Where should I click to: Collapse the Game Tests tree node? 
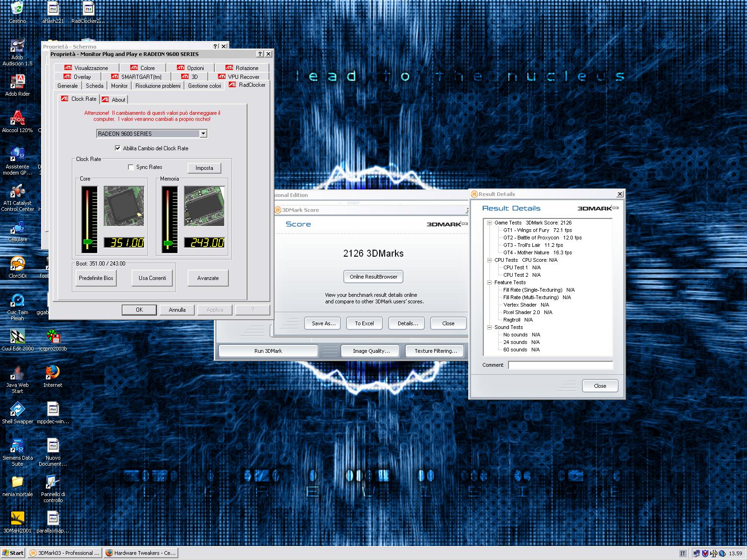coord(489,223)
